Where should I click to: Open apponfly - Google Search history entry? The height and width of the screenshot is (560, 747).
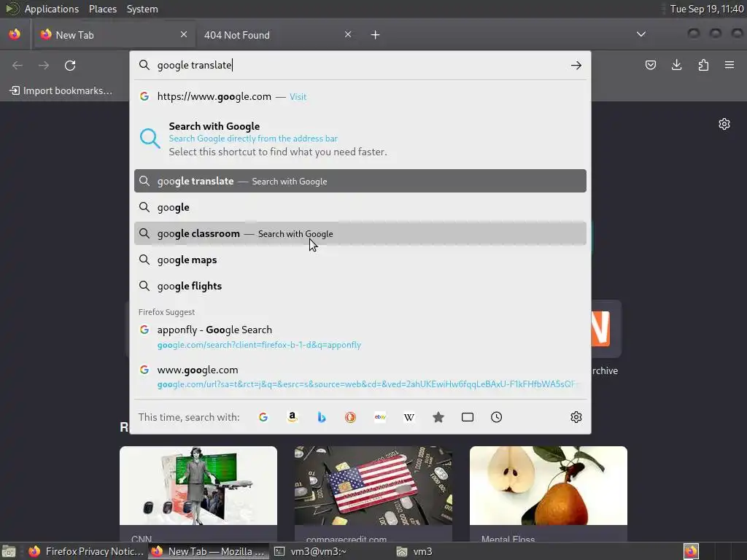tap(360, 337)
